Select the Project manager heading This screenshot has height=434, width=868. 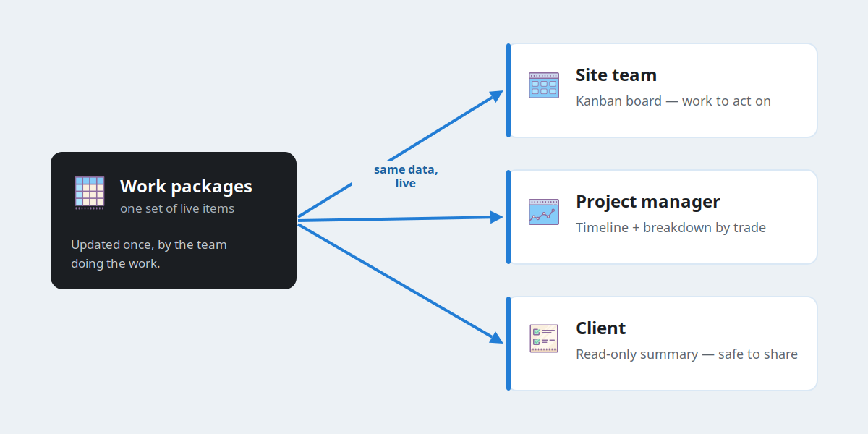[648, 202]
